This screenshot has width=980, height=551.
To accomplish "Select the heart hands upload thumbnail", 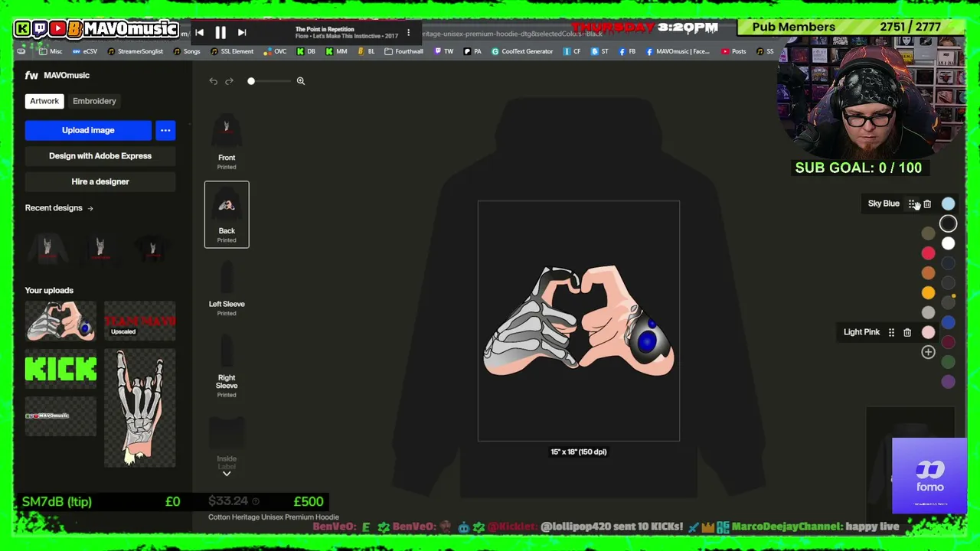I will tap(60, 321).
